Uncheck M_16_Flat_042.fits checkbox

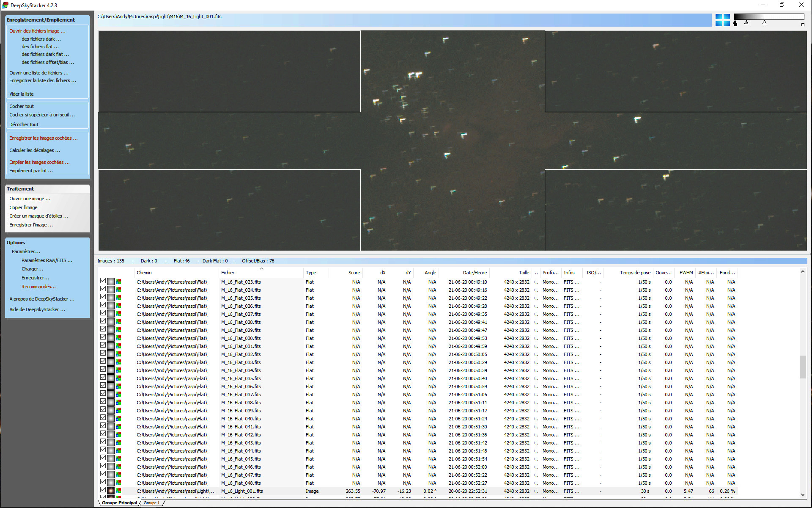pyautogui.click(x=103, y=433)
